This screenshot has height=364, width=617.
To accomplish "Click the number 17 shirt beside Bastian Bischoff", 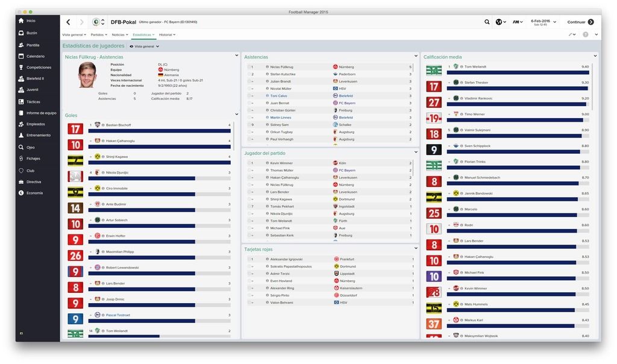I will pos(75,129).
